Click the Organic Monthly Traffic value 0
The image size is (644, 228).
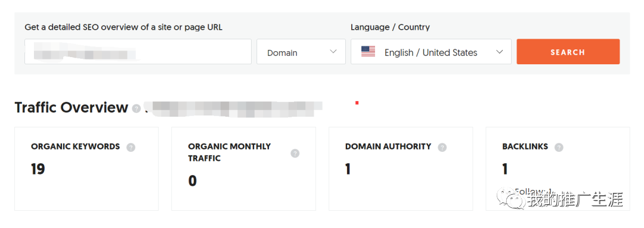pyautogui.click(x=192, y=181)
